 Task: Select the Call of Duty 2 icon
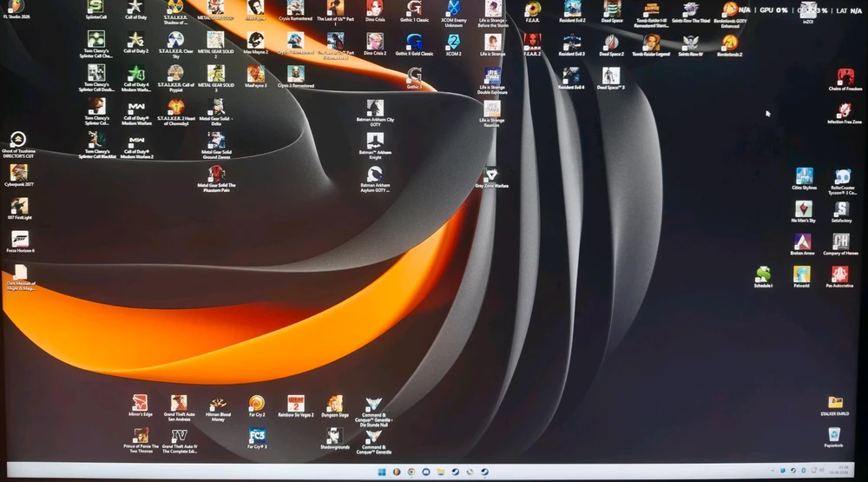135,42
